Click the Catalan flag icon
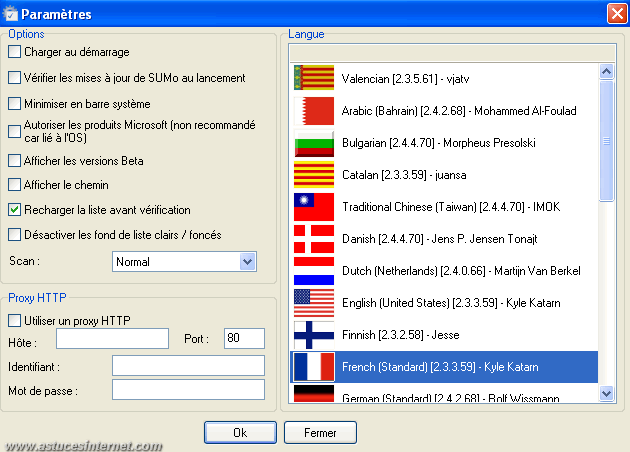630x452 pixels. (x=314, y=175)
